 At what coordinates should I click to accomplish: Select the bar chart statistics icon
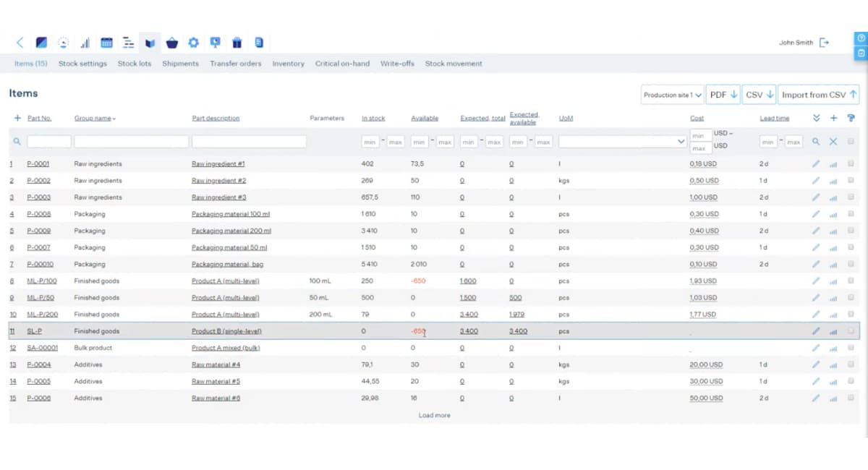tap(85, 42)
